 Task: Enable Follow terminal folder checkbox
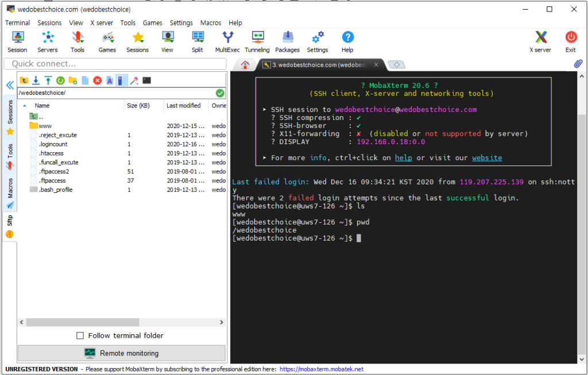(80, 335)
